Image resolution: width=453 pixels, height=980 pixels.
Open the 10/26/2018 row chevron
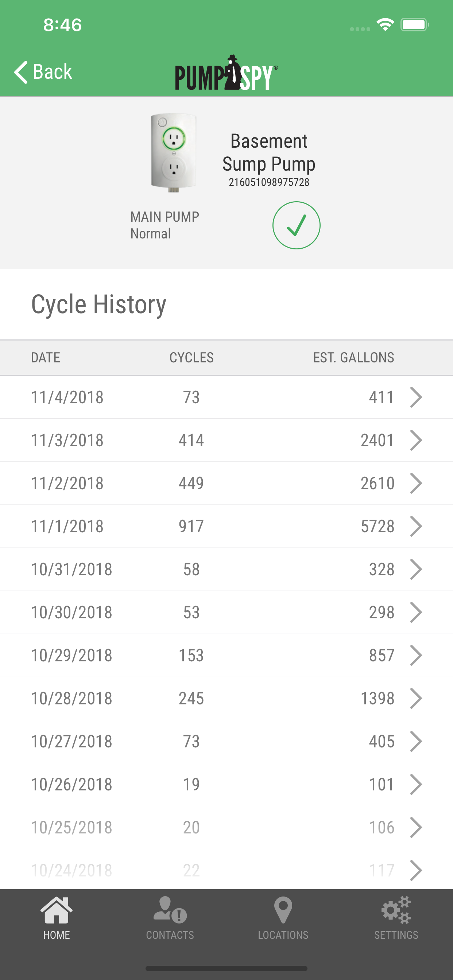coord(416,784)
